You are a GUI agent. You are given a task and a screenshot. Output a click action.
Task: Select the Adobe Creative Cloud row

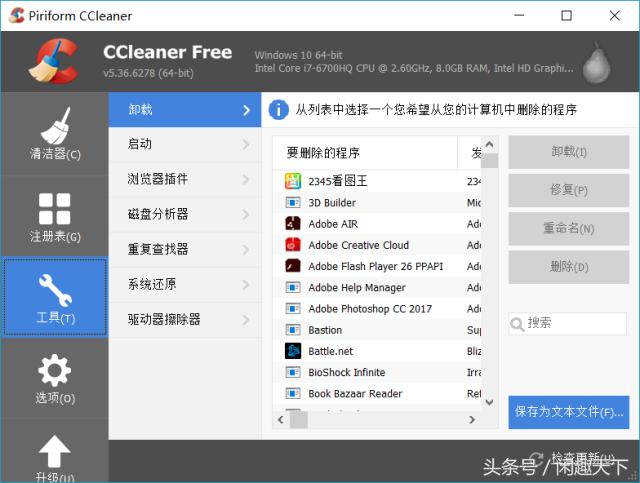[x=377, y=245]
